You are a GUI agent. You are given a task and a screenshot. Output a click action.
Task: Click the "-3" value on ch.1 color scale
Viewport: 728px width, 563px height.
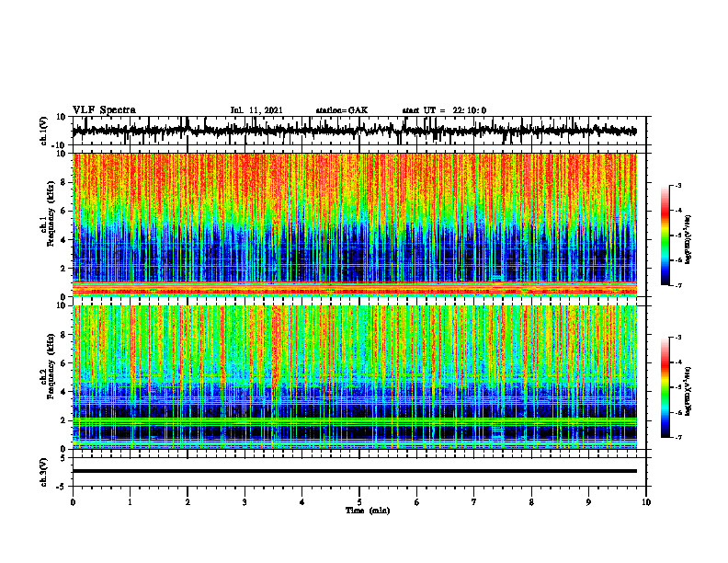click(678, 186)
